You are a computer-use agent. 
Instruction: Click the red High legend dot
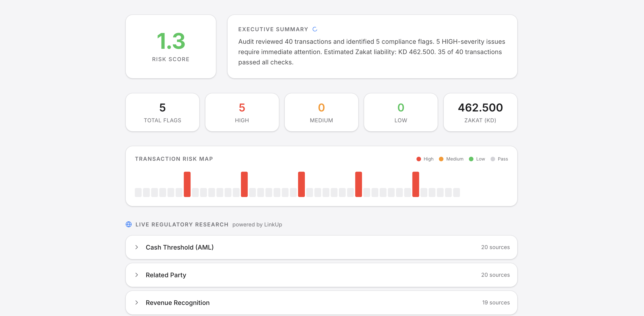coord(418,159)
